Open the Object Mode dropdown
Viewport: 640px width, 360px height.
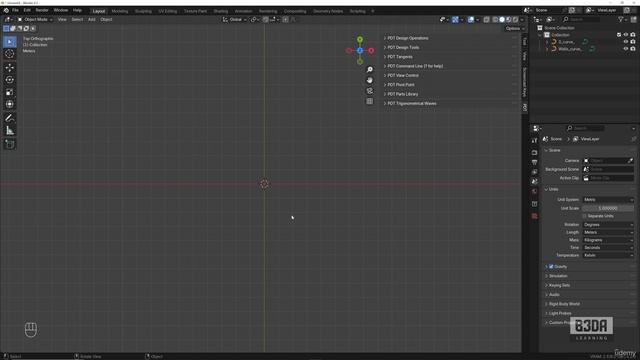35,20
